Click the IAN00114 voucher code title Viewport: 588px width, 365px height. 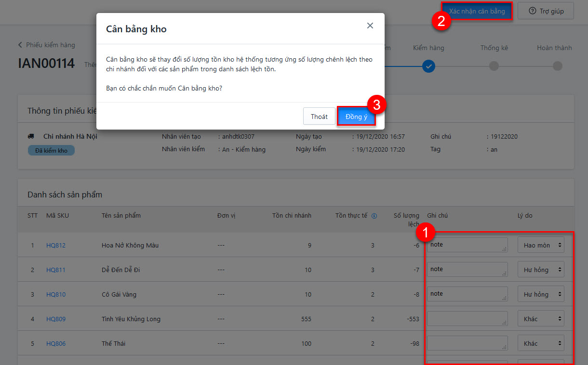click(x=46, y=63)
